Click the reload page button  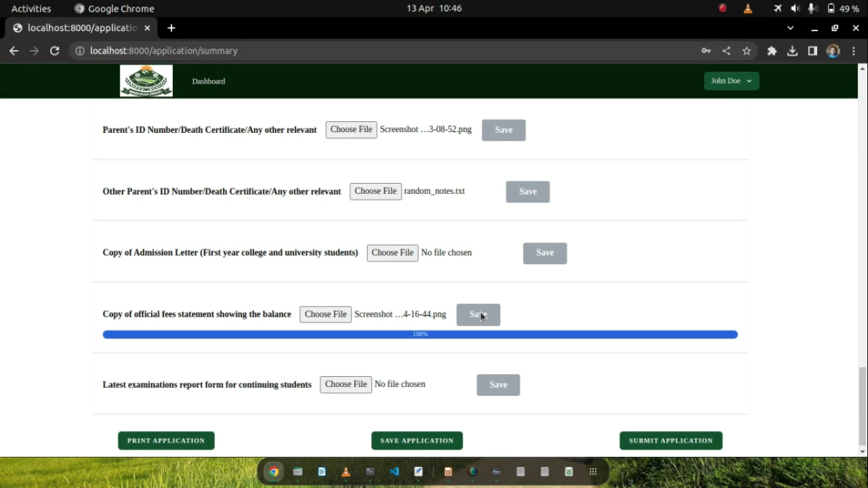(54, 51)
